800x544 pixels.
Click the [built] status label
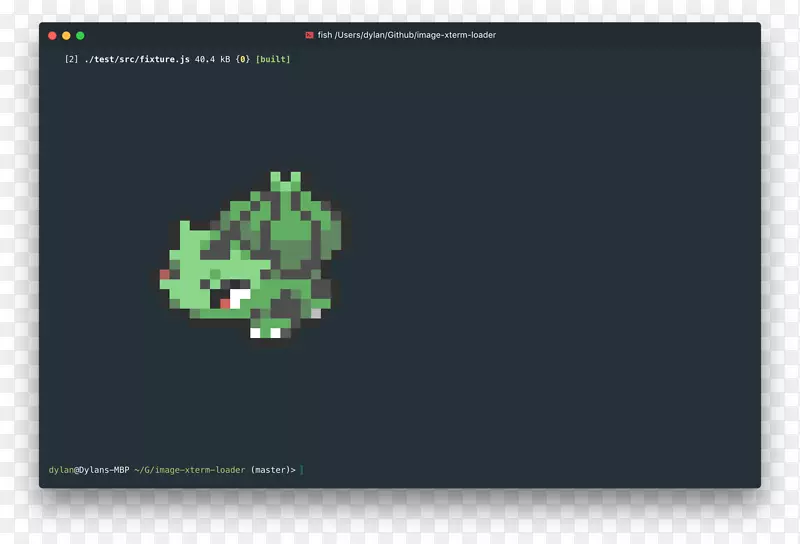click(273, 59)
